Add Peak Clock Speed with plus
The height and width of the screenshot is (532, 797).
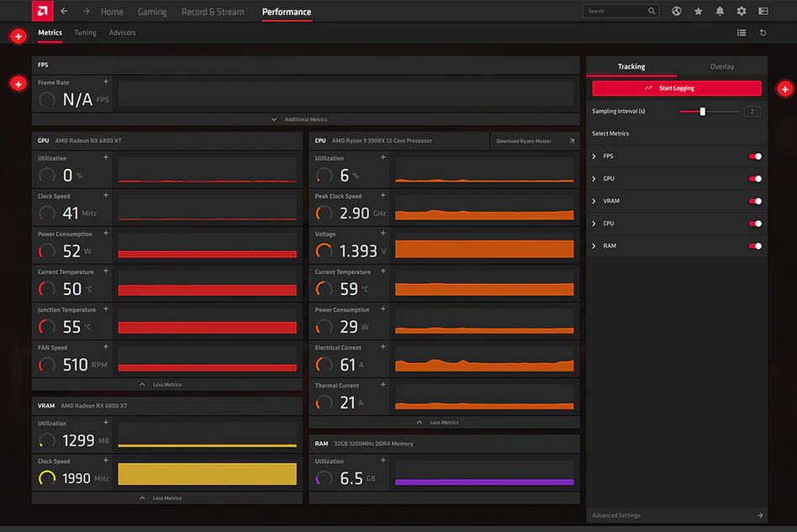383,195
